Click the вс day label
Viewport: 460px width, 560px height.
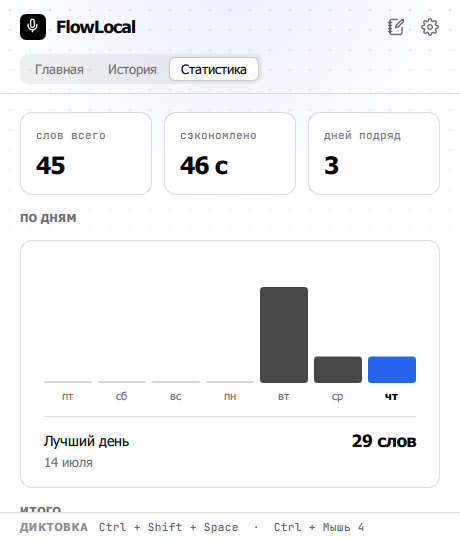pyautogui.click(x=176, y=396)
